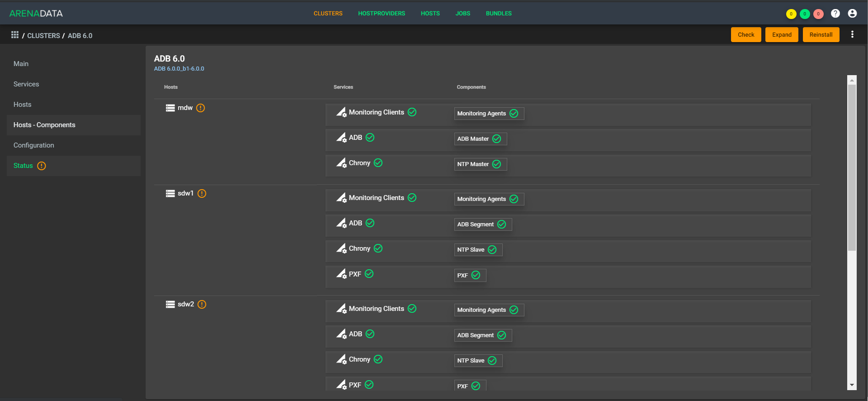Click sdw1 ADB Segment component chip
The height and width of the screenshot is (401, 868).
pyautogui.click(x=483, y=224)
